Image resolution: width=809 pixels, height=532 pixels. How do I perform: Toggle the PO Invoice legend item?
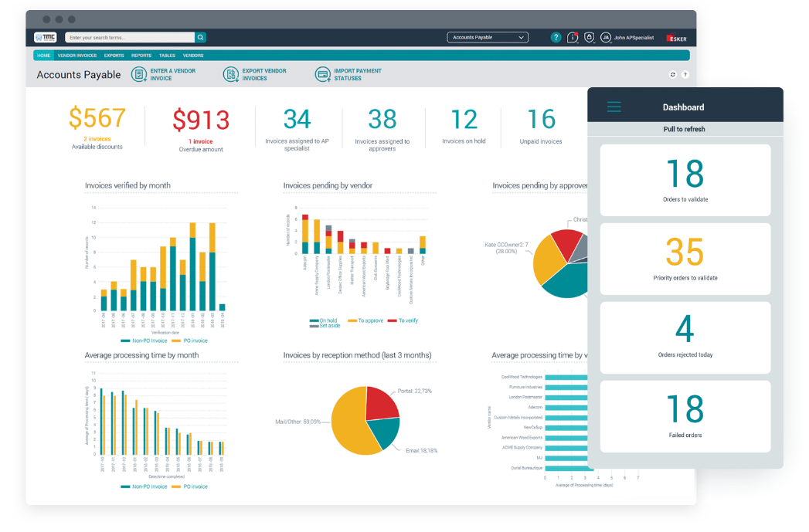(190, 340)
